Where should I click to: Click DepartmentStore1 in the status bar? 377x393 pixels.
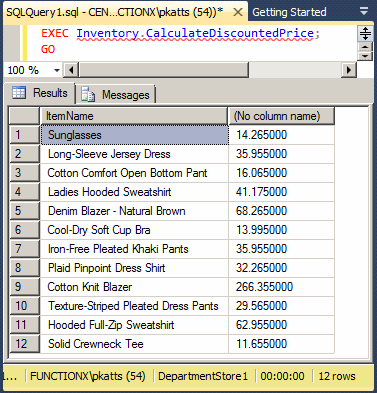(x=203, y=376)
